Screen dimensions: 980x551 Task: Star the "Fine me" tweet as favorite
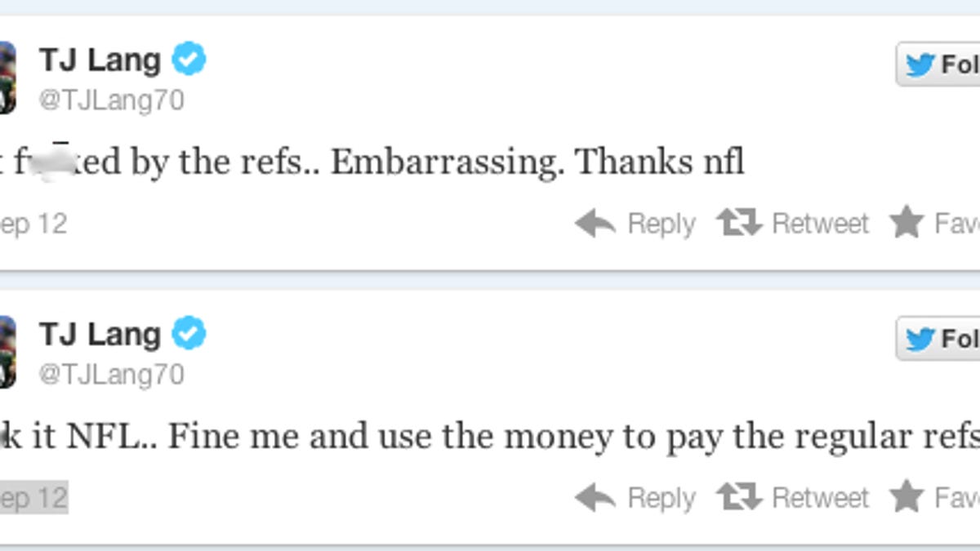pos(906,497)
